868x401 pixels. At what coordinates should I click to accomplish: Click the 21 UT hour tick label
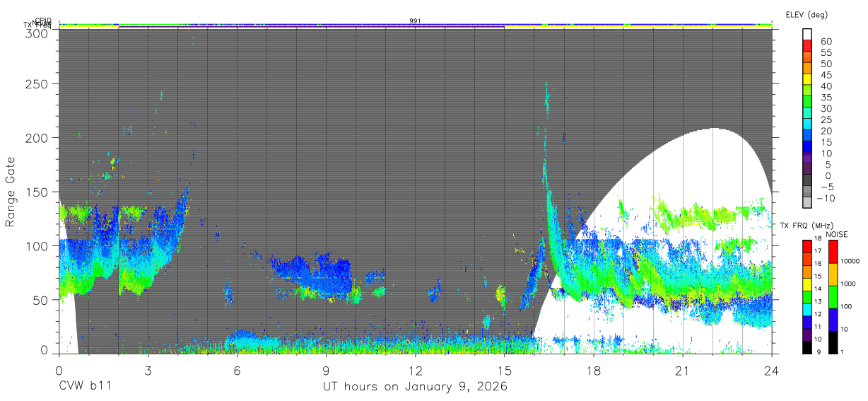(682, 370)
